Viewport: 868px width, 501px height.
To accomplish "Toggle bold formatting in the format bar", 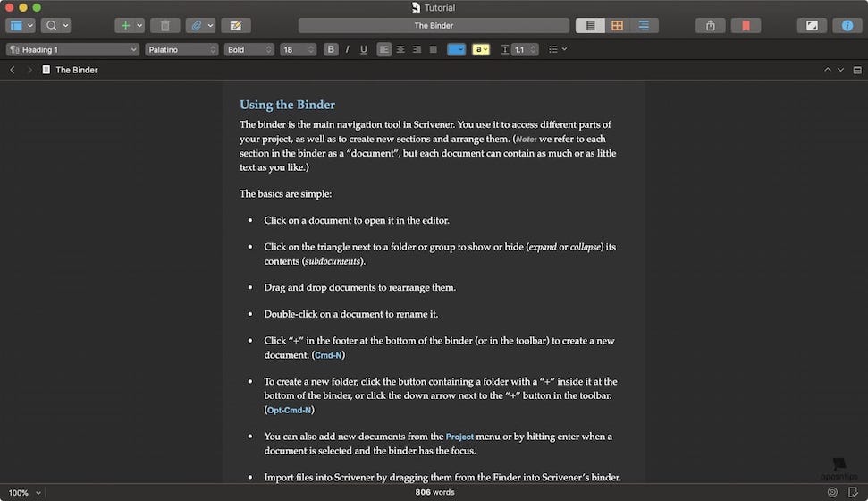I will (x=331, y=50).
